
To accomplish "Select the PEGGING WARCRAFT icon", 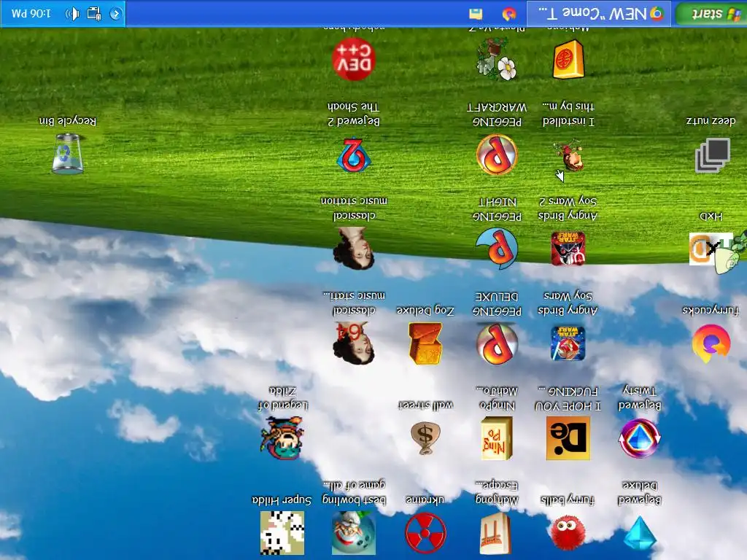I will click(497, 155).
